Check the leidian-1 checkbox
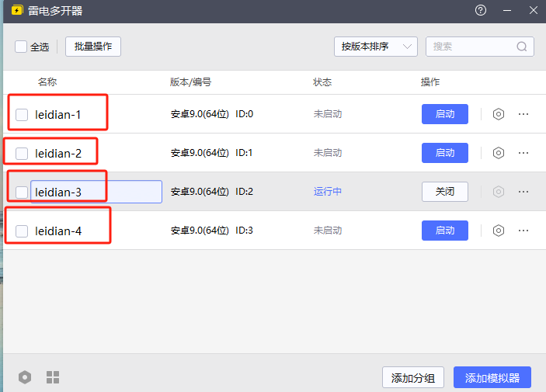This screenshot has height=392, width=546. point(22,115)
